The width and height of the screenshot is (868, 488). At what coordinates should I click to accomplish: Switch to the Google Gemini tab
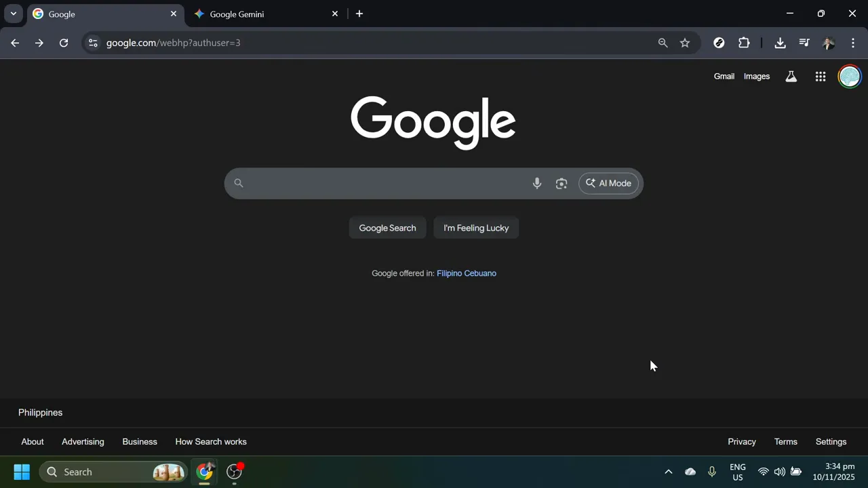pyautogui.click(x=266, y=14)
